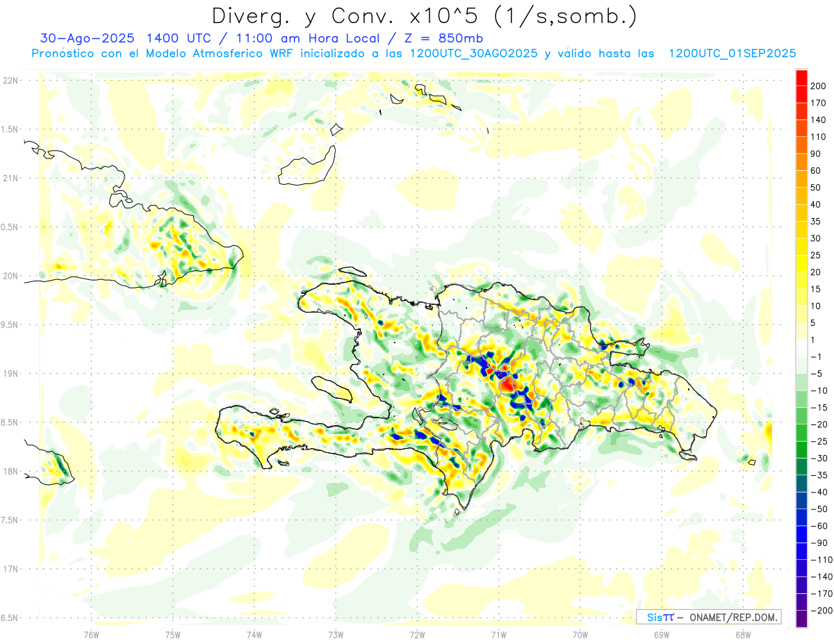The width and height of the screenshot is (834, 644).
Task: Click the "74W" longitude axis label
Action: click(254, 634)
